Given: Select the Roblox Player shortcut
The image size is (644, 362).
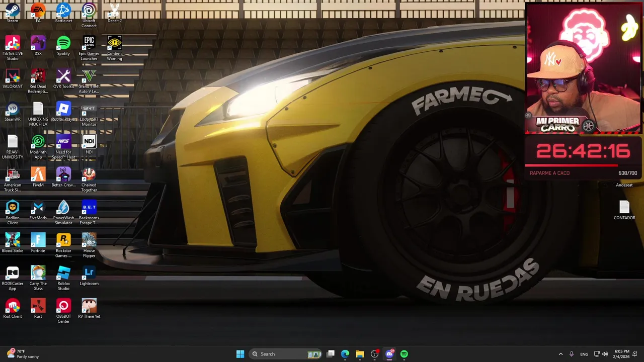Looking at the screenshot, I should tap(63, 112).
